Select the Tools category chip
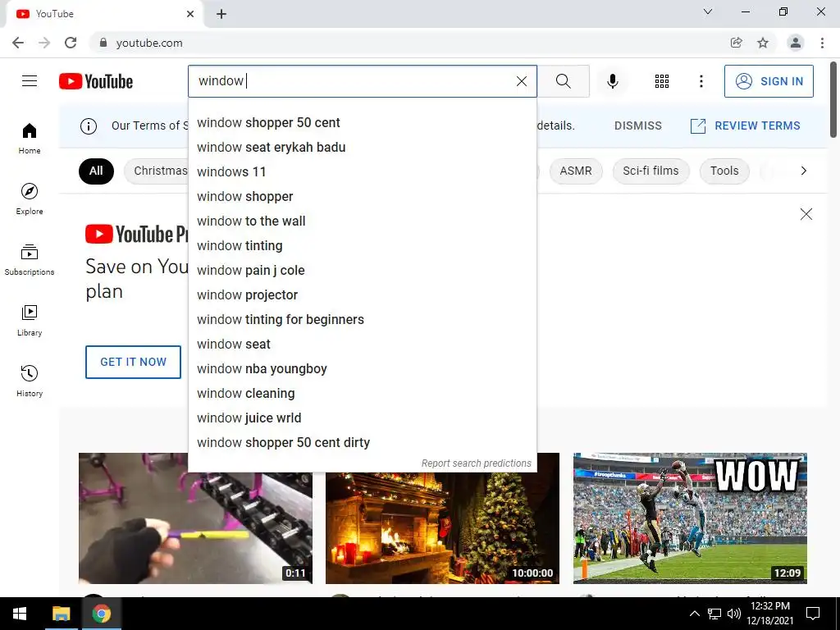The image size is (840, 630). pyautogui.click(x=724, y=171)
